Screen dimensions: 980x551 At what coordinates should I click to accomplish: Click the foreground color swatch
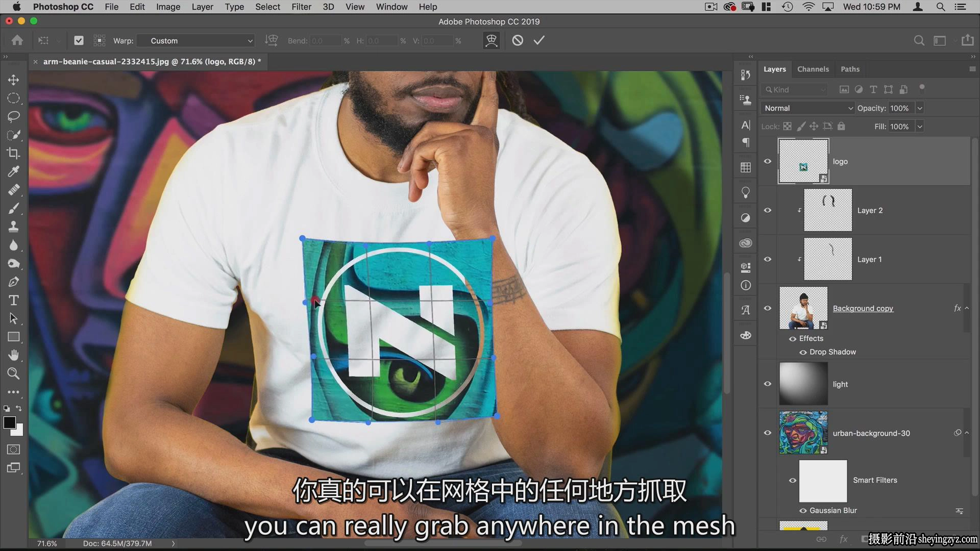[x=9, y=422]
